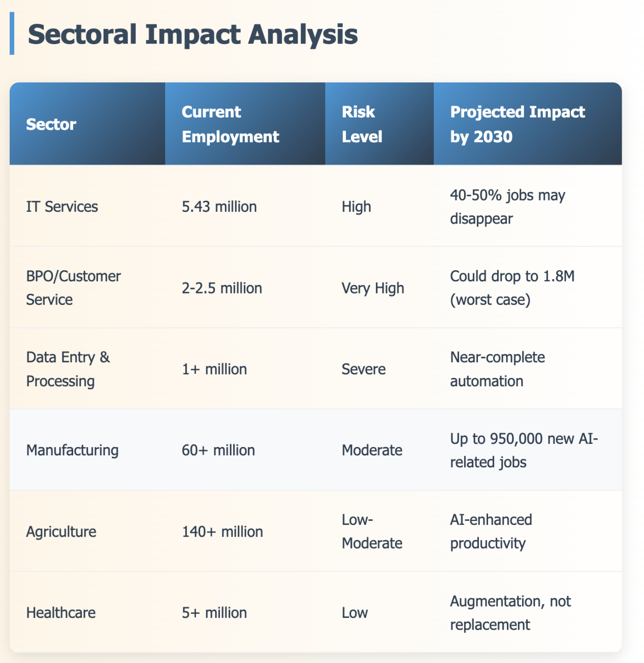Click the Sectoral Impact Analysis heading
The height and width of the screenshot is (663, 644).
tap(192, 35)
